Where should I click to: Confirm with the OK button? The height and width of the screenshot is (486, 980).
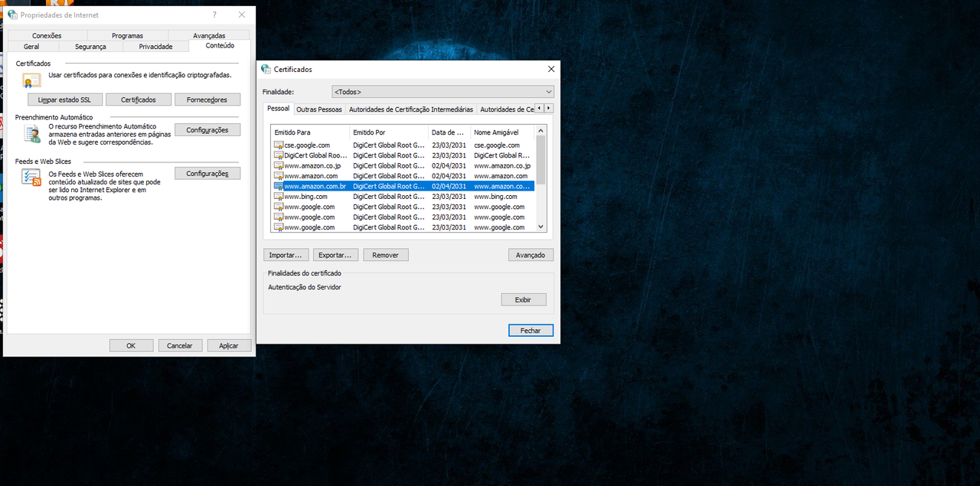[131, 345]
